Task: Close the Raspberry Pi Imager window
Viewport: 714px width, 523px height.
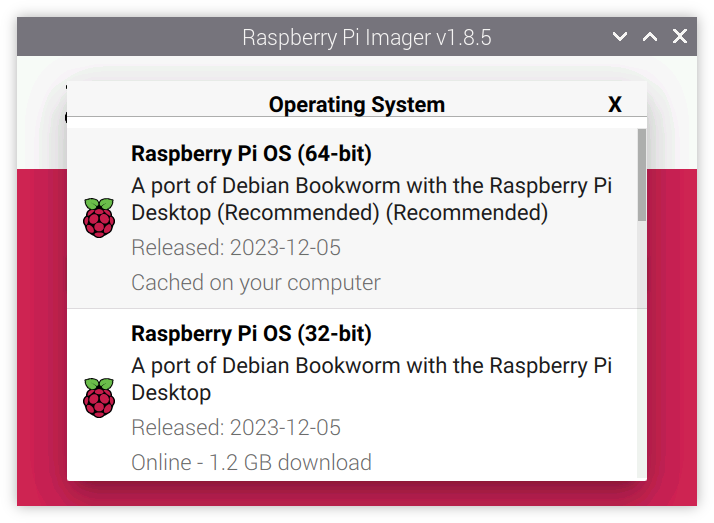Action: 680,37
